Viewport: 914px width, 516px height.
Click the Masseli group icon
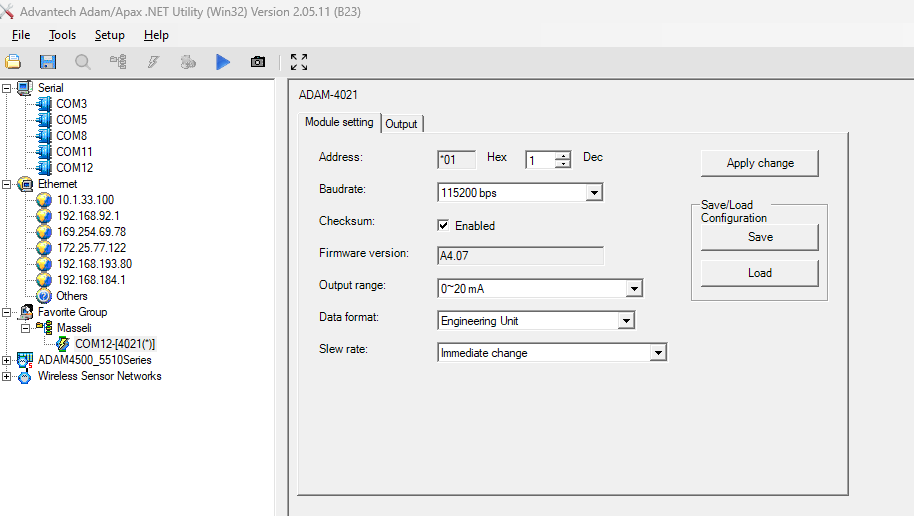45,328
